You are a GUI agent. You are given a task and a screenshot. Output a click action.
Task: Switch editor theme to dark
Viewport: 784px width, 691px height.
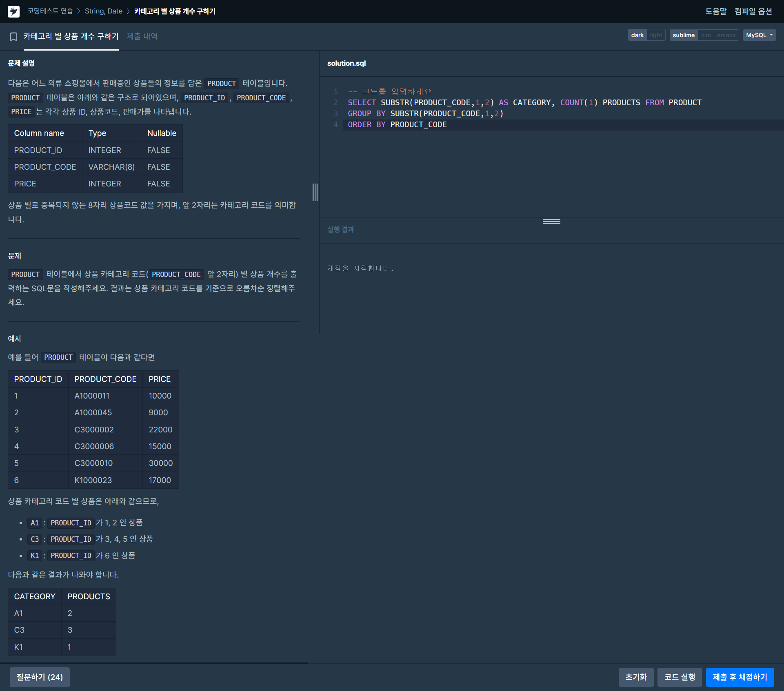pos(637,35)
